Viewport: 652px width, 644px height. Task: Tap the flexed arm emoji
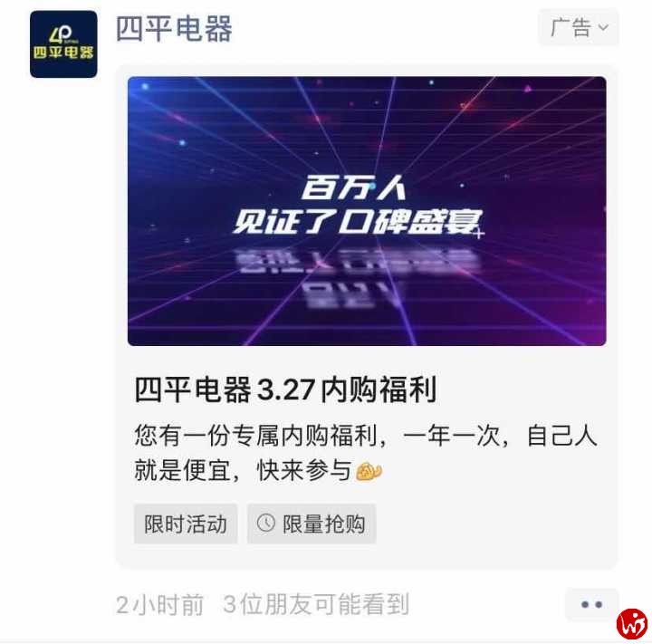pos(369,471)
